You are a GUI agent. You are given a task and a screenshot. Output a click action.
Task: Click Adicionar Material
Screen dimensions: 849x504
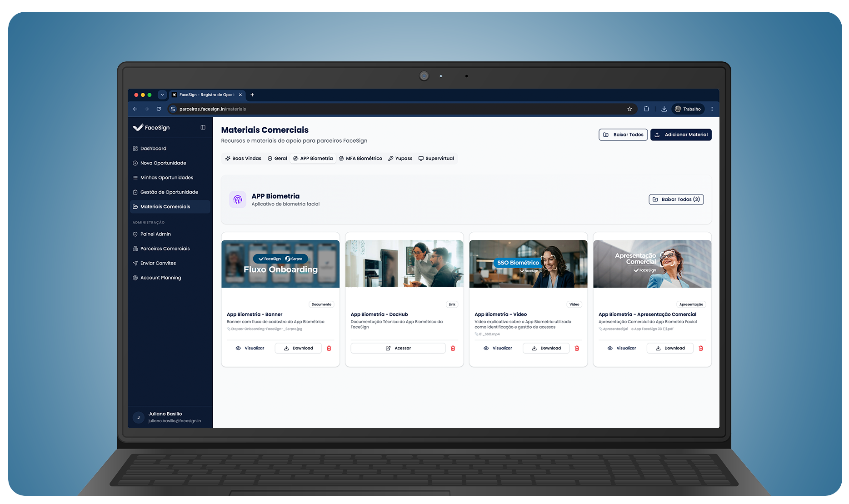pyautogui.click(x=681, y=135)
